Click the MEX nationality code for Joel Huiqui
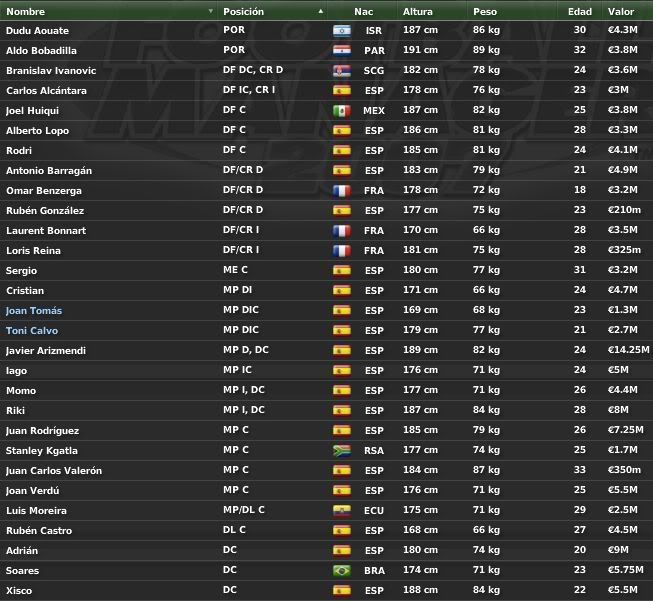The height and width of the screenshot is (601, 653). pyautogui.click(x=374, y=111)
